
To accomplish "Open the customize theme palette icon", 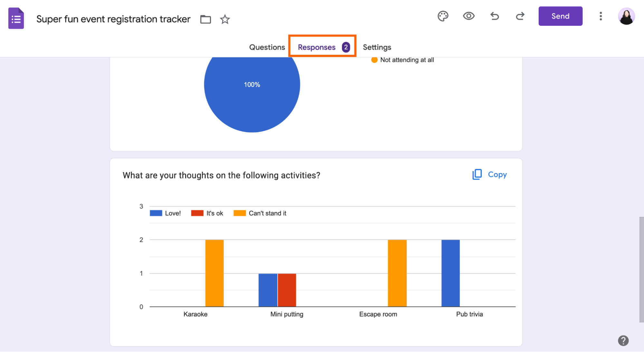I will [x=443, y=16].
